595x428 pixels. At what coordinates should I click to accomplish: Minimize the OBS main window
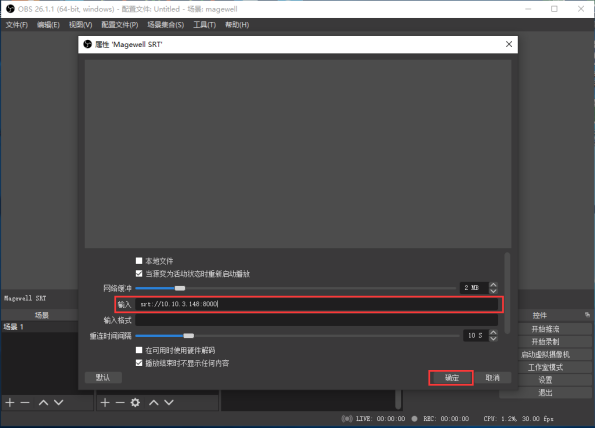(528, 9)
